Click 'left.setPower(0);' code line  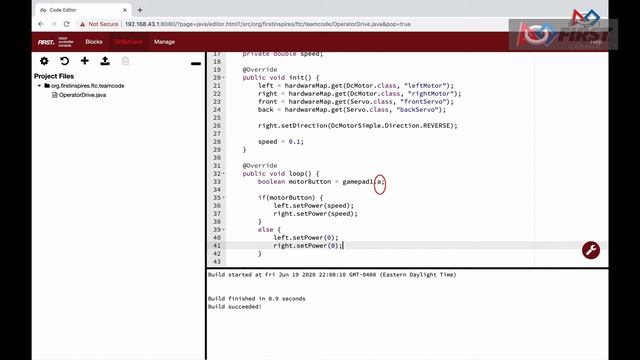306,238
